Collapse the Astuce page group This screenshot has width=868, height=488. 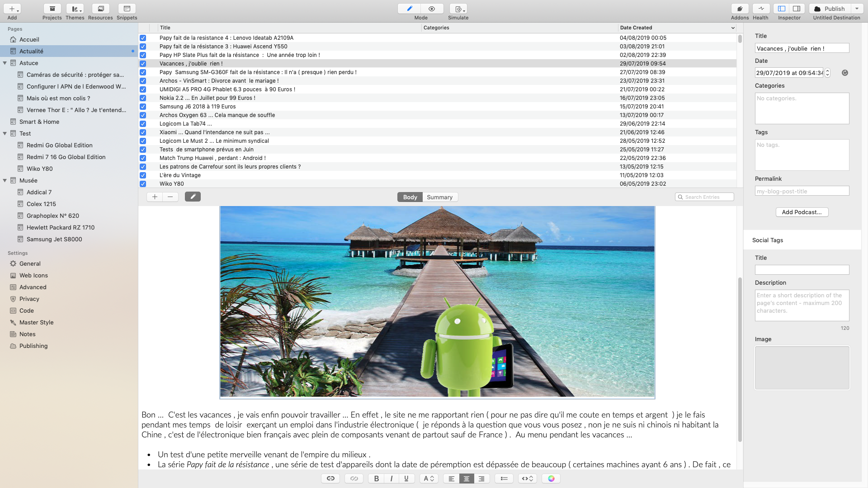point(5,63)
